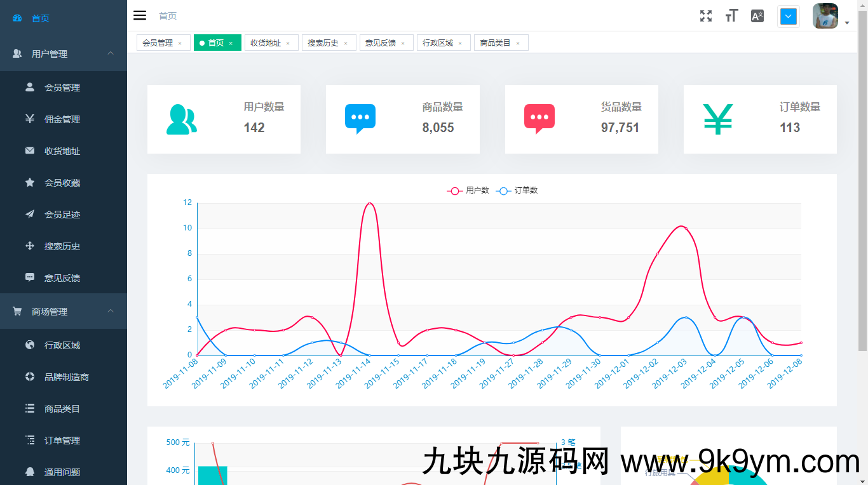Open the 首页 dashboard sidebar link
This screenshot has width=868, height=485.
pyautogui.click(x=41, y=18)
